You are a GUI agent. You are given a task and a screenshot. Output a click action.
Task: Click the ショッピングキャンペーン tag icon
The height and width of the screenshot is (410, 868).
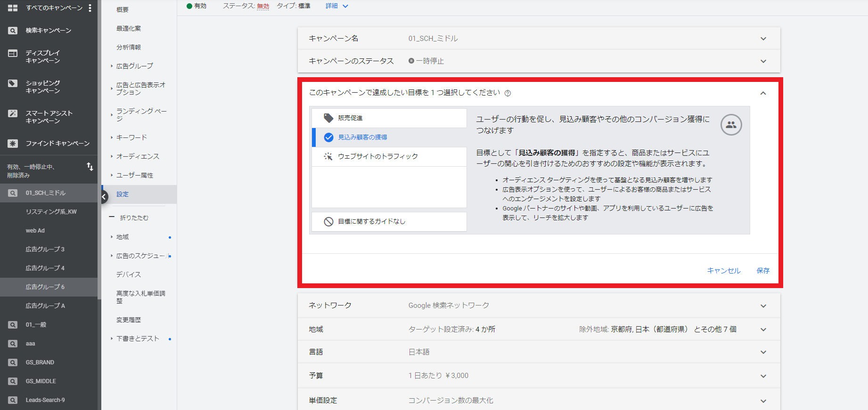click(x=13, y=83)
